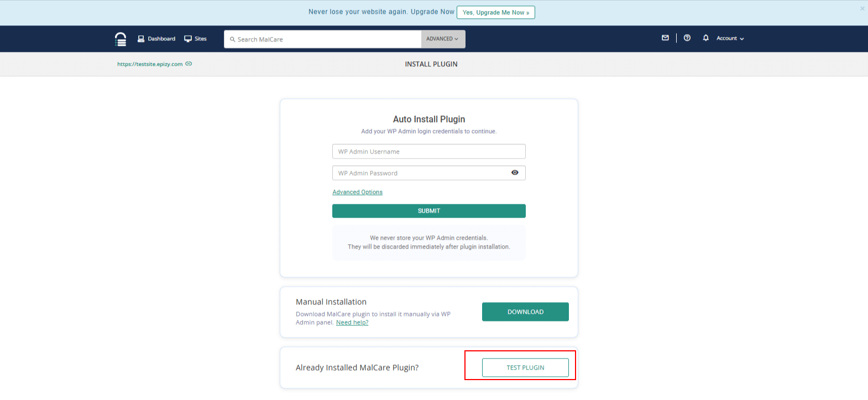Click Already Installed MalCare Plugin? text
The image size is (868, 400).
pos(357,368)
